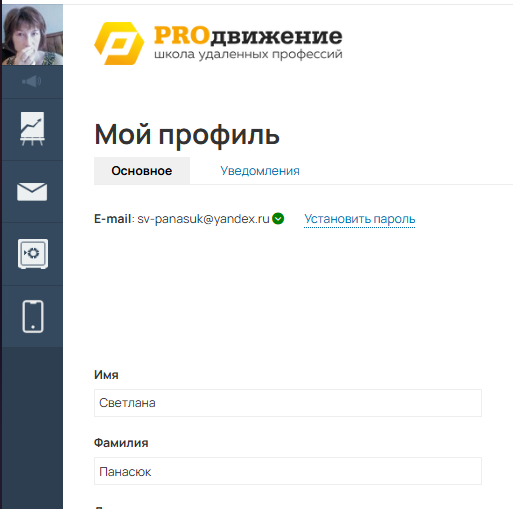Click the Фамилия field label
513x509 pixels.
(x=121, y=443)
